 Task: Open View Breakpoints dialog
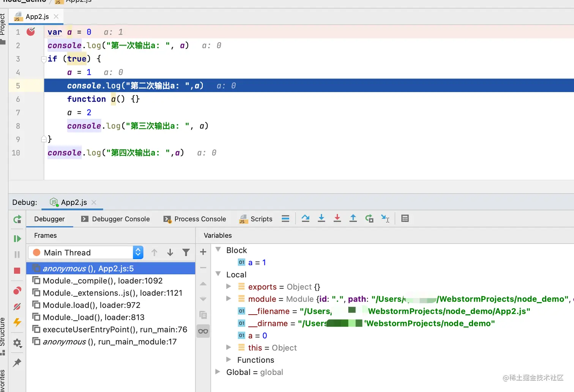click(17, 291)
